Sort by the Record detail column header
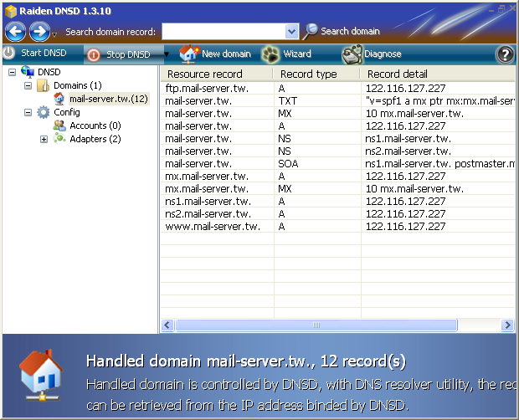Screen dimensions: 519x420 click(x=438, y=74)
